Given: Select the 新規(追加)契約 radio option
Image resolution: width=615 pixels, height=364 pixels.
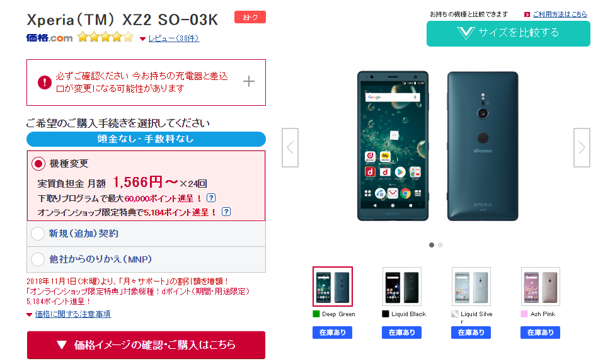Looking at the screenshot, I should click(x=38, y=234).
